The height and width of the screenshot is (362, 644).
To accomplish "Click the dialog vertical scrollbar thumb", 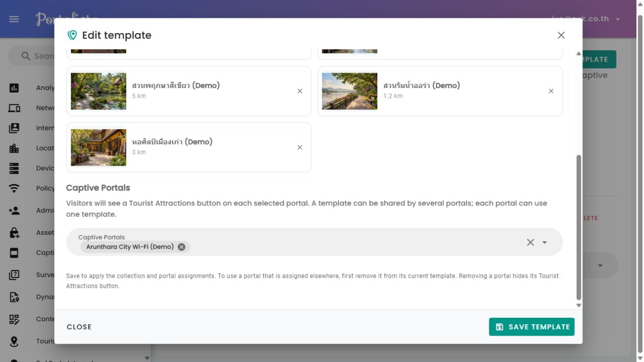I will click(578, 228).
